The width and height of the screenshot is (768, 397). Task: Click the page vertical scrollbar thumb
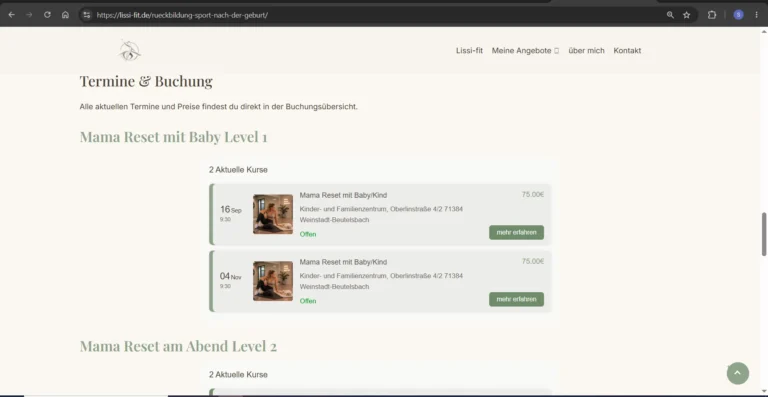pos(764,234)
